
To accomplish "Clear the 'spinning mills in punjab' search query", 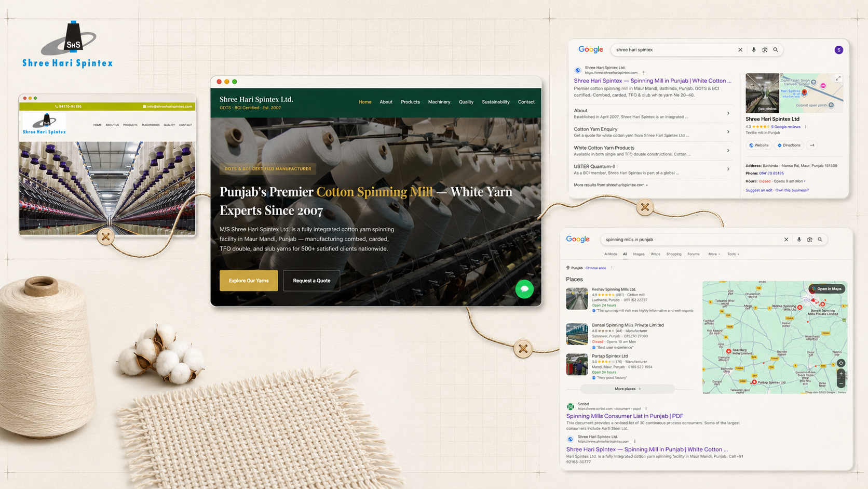I will pos(786,240).
